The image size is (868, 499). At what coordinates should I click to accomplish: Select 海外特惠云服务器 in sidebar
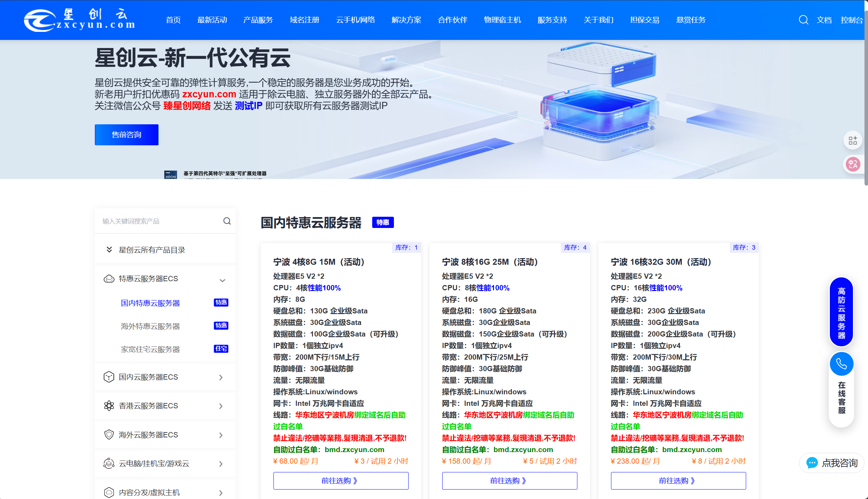tap(150, 326)
